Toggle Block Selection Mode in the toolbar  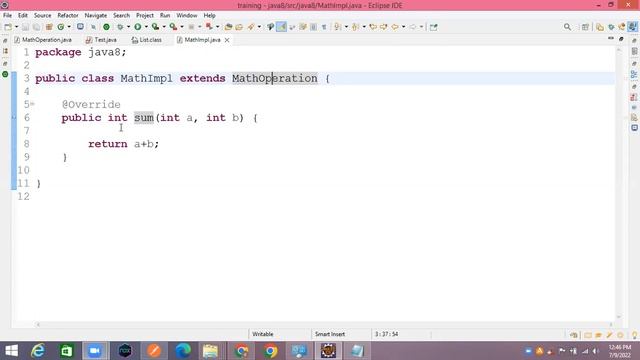(313, 27)
